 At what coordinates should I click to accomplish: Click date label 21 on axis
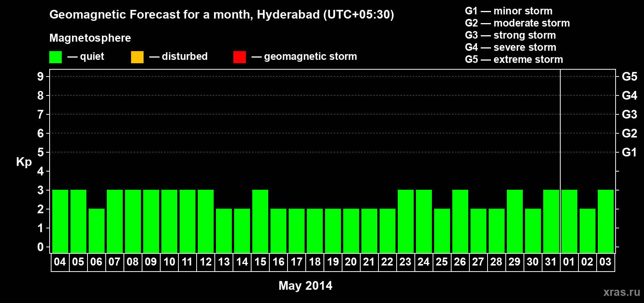(369, 262)
